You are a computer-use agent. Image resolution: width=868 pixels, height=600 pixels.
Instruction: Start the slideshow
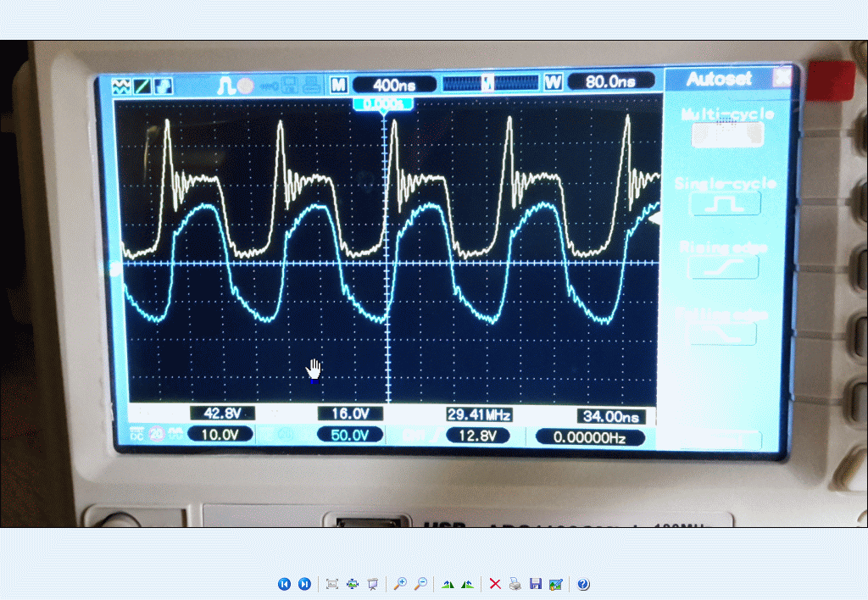point(372,584)
